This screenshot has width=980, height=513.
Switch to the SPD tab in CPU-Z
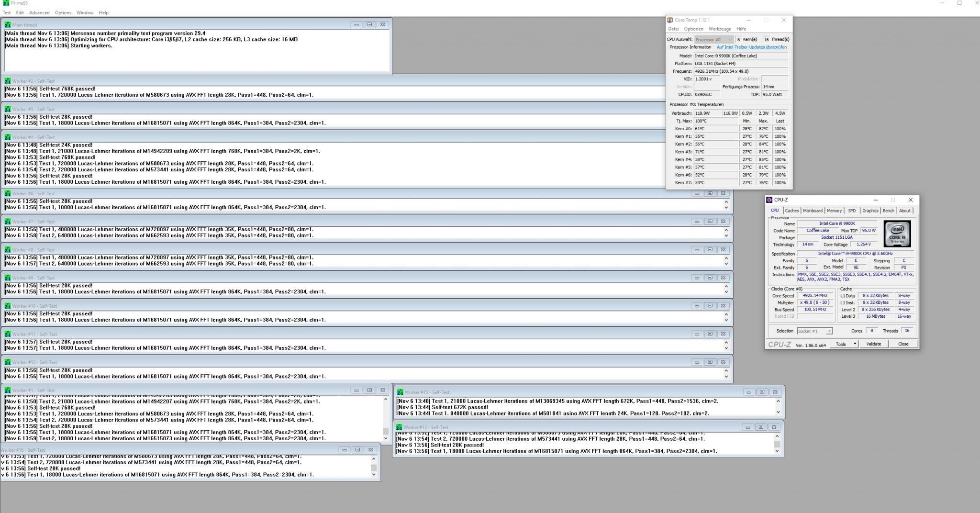pyautogui.click(x=852, y=211)
